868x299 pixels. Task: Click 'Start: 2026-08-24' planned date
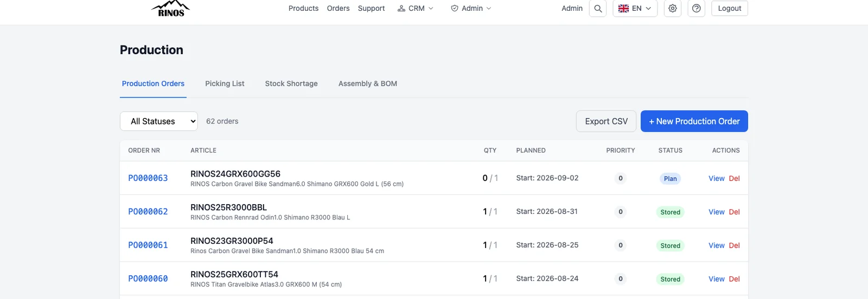click(x=547, y=278)
